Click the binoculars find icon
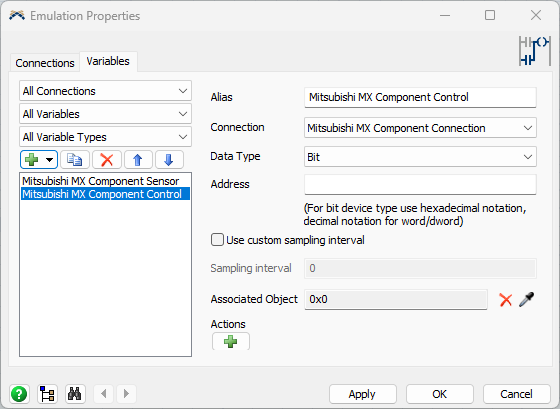Image resolution: width=560 pixels, height=409 pixels. coord(75,394)
